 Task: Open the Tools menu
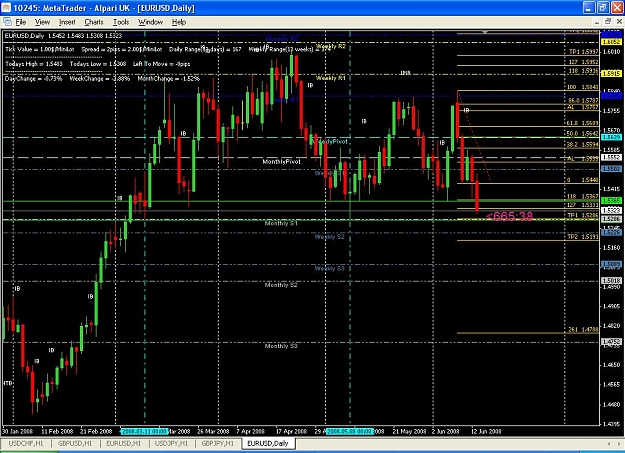[x=121, y=22]
